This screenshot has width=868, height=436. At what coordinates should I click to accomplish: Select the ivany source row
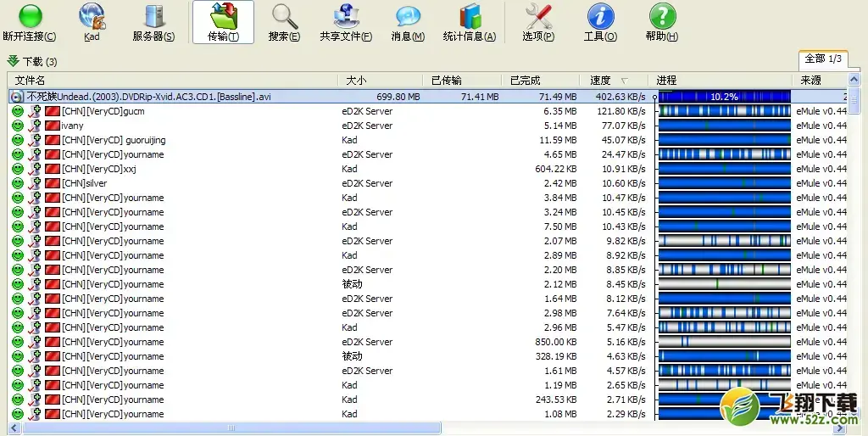pos(427,126)
